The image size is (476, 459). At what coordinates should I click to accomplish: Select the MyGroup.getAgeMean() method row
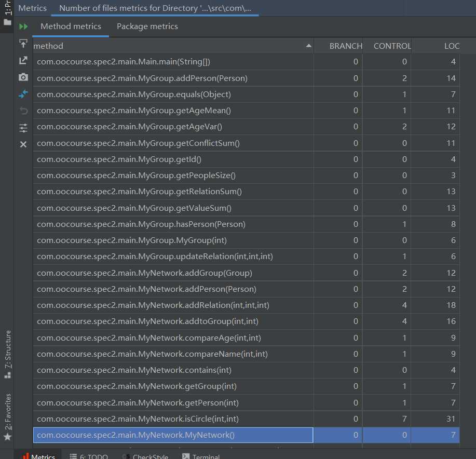(173, 110)
